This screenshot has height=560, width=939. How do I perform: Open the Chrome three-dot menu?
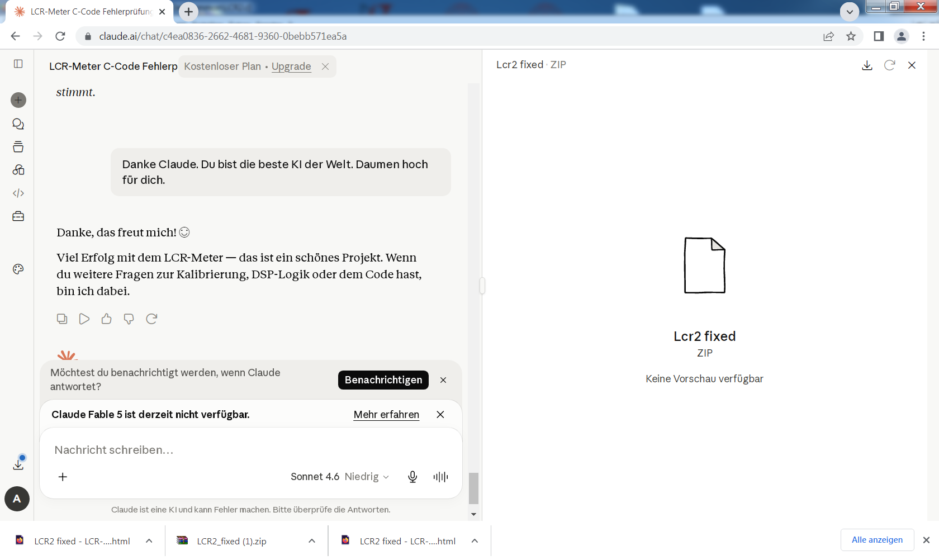[x=923, y=36]
